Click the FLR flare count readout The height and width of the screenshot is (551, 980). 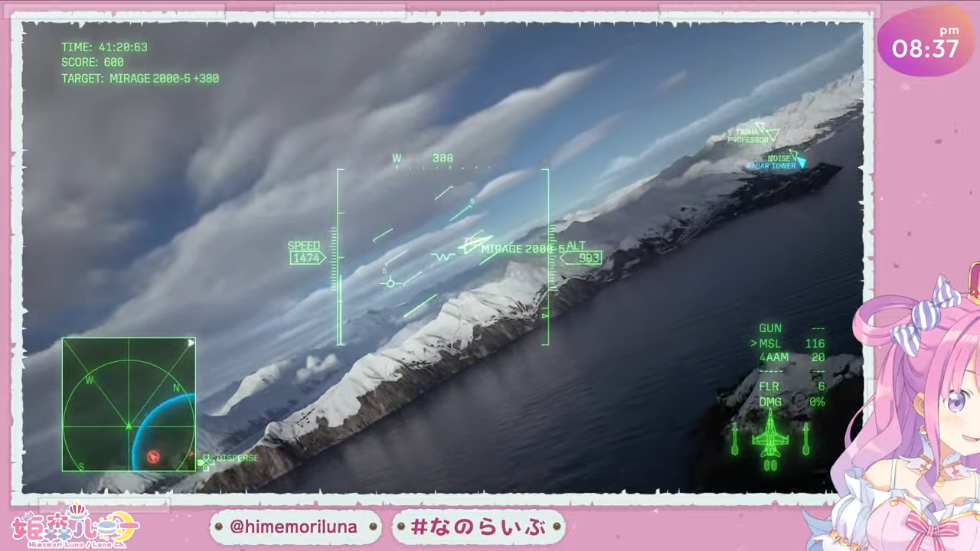[x=792, y=386]
